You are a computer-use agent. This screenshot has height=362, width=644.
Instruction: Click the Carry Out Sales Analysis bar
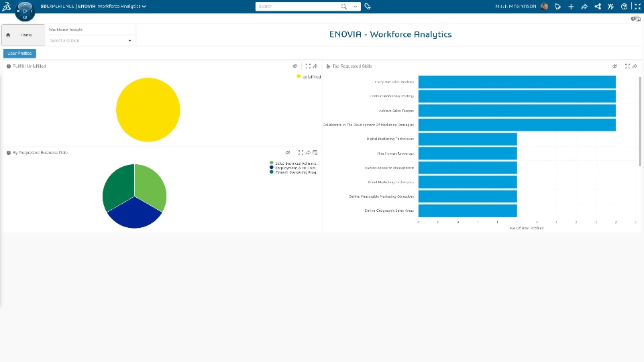point(517,82)
